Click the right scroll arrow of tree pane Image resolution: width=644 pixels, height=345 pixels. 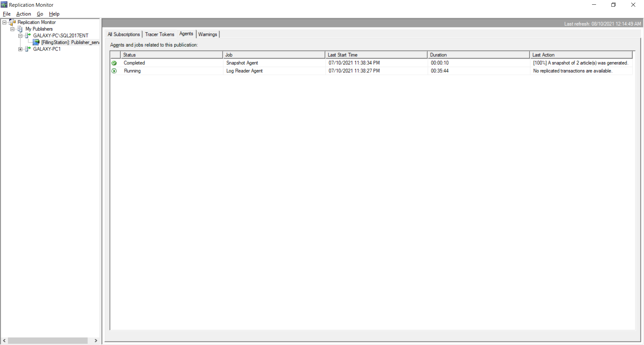point(96,341)
